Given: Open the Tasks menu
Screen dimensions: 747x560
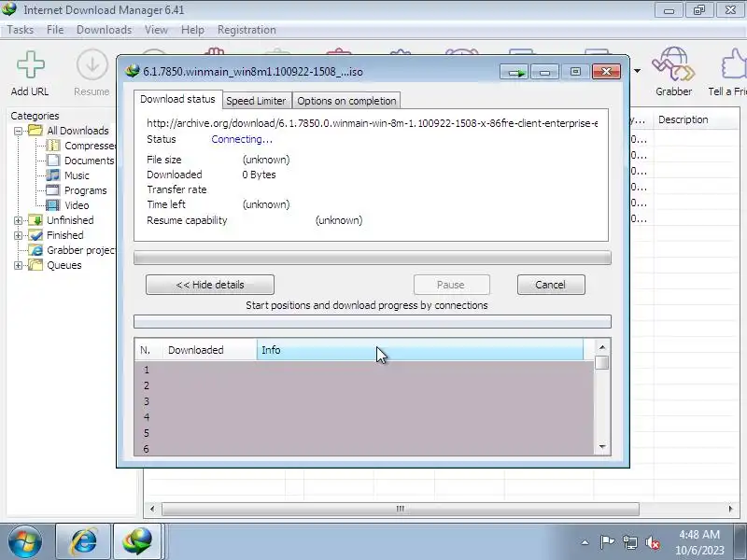Looking at the screenshot, I should [x=20, y=30].
